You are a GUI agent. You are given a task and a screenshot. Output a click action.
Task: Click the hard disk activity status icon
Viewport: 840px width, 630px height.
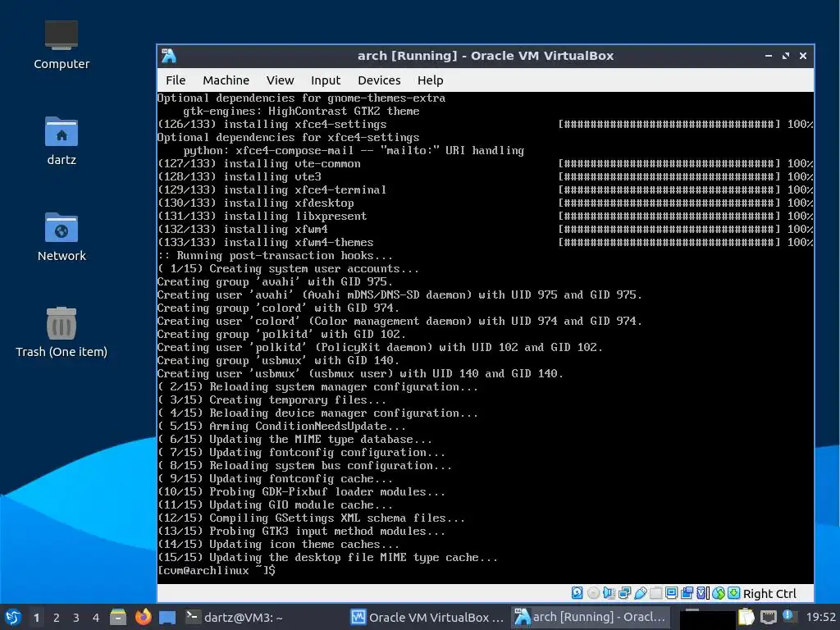[x=577, y=593]
